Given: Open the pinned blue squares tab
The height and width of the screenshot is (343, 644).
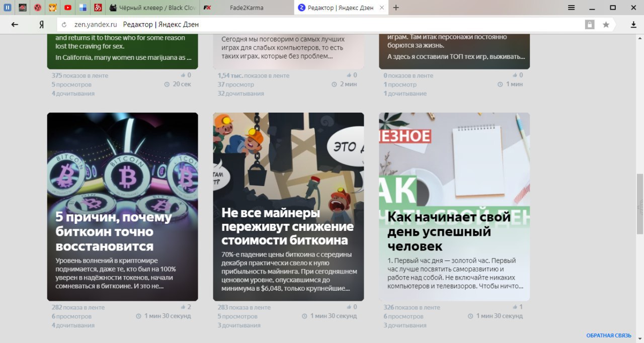Looking at the screenshot, I should coord(83,8).
